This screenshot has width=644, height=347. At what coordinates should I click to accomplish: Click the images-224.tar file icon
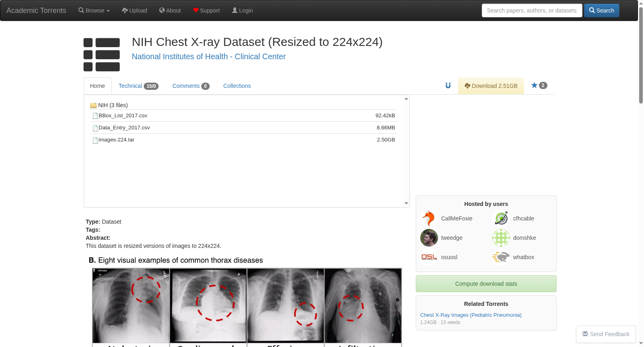coord(95,140)
